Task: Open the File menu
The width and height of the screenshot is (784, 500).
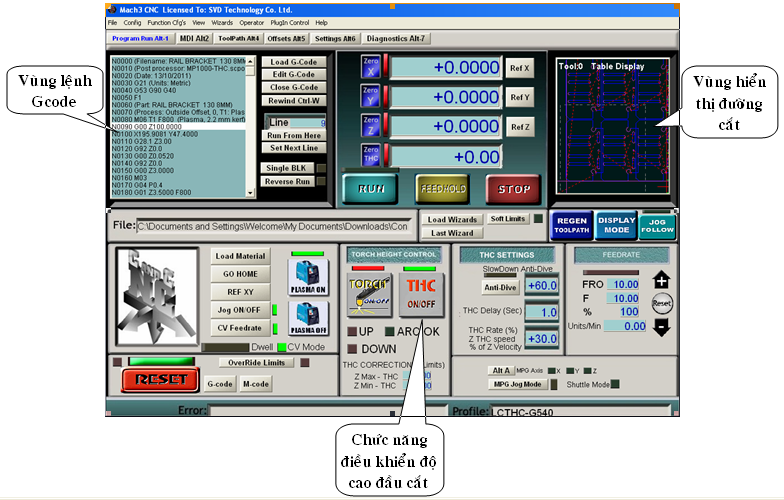Action: click(112, 22)
